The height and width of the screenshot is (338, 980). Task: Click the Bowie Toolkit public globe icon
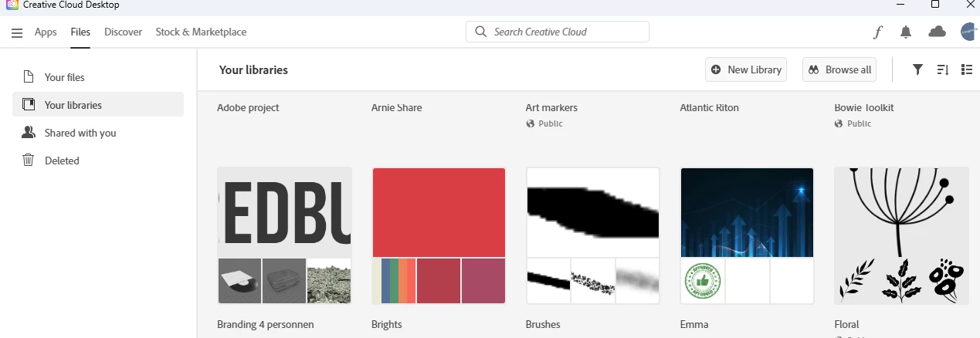point(839,123)
